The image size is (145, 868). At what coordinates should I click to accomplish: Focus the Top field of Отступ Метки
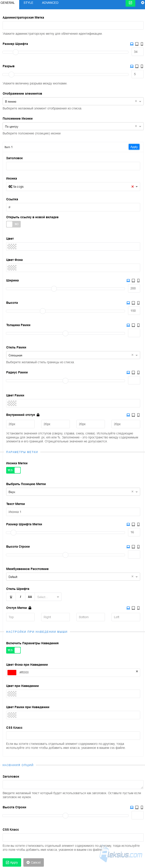(20, 617)
